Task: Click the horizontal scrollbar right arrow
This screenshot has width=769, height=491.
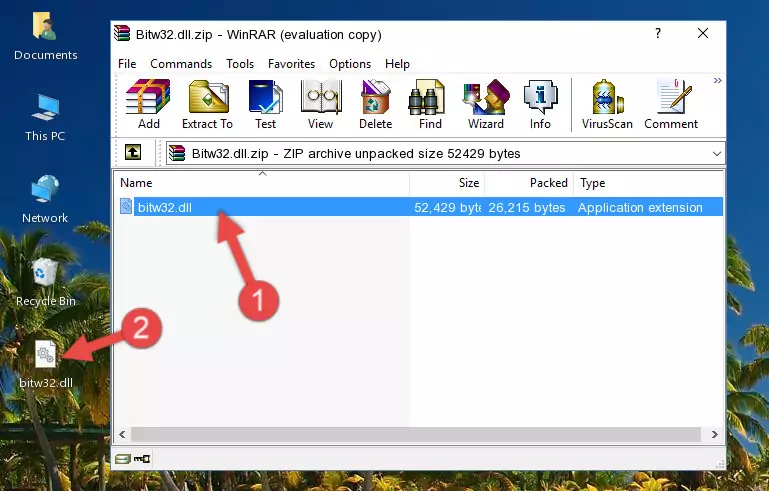Action: pyautogui.click(x=715, y=434)
